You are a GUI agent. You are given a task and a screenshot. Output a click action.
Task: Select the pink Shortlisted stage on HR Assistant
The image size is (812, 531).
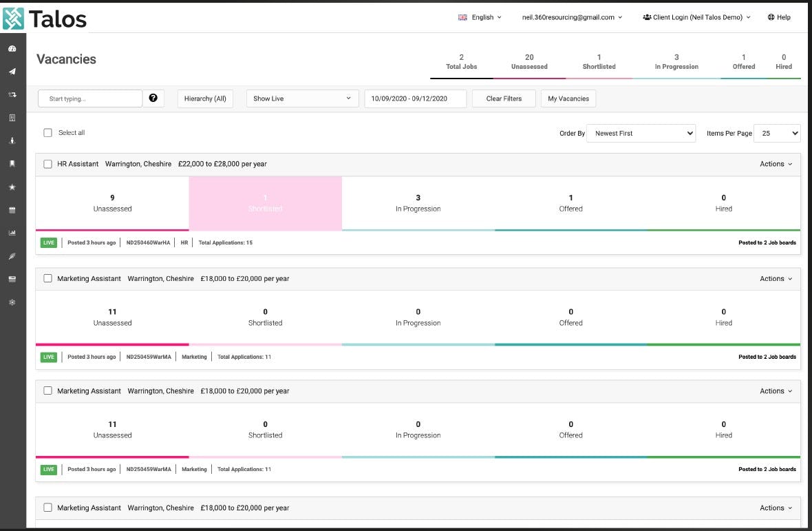point(265,203)
